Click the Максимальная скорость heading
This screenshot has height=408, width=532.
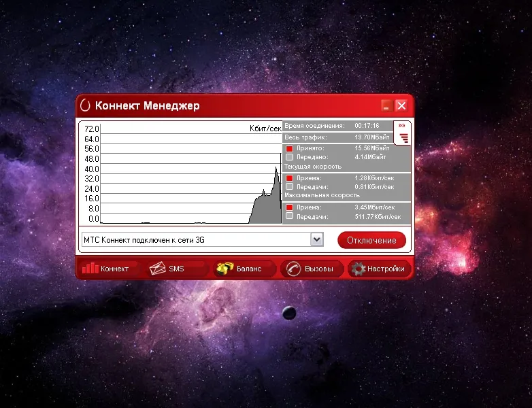[322, 195]
